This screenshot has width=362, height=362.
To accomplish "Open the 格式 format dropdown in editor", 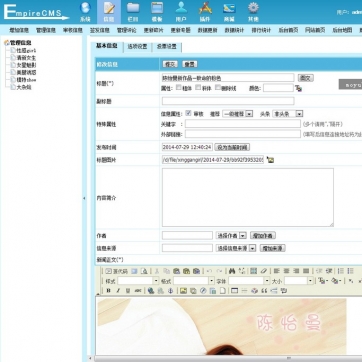I will point(194,281).
